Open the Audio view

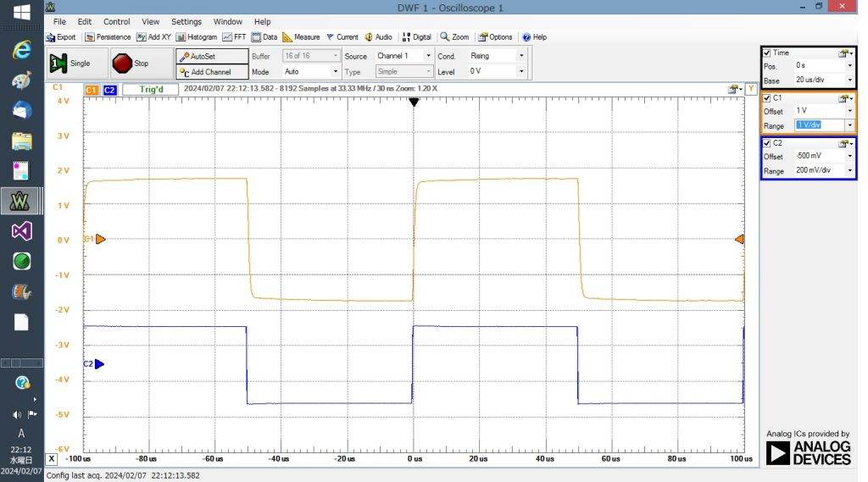coord(379,37)
